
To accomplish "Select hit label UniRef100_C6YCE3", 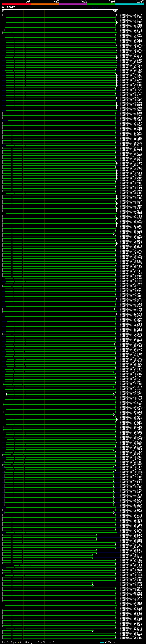I will point(131,77).
